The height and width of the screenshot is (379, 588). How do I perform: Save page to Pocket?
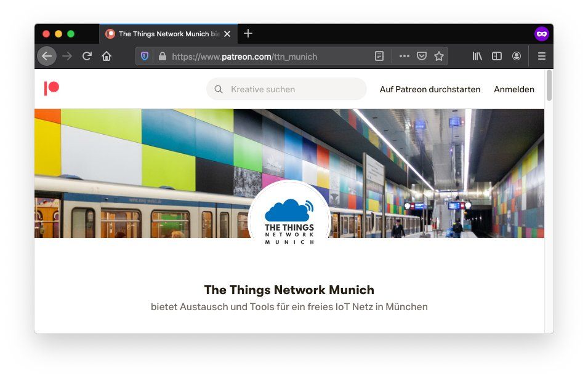coord(422,56)
